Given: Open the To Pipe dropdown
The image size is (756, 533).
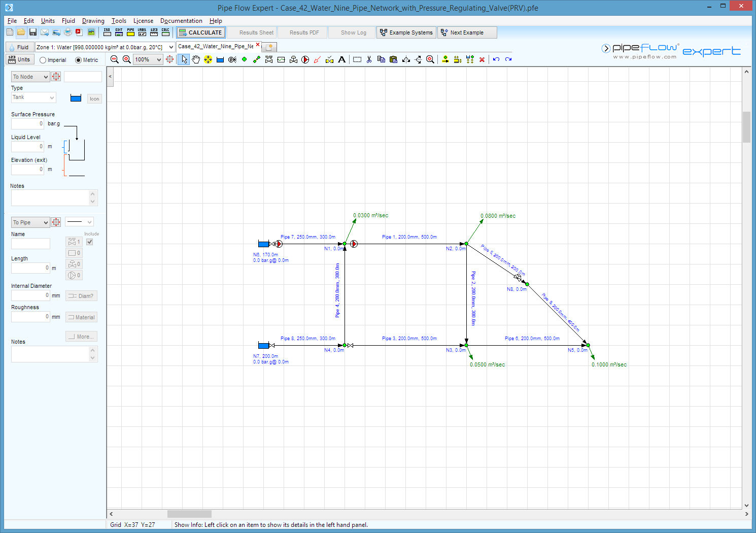Looking at the screenshot, I should pyautogui.click(x=30, y=222).
